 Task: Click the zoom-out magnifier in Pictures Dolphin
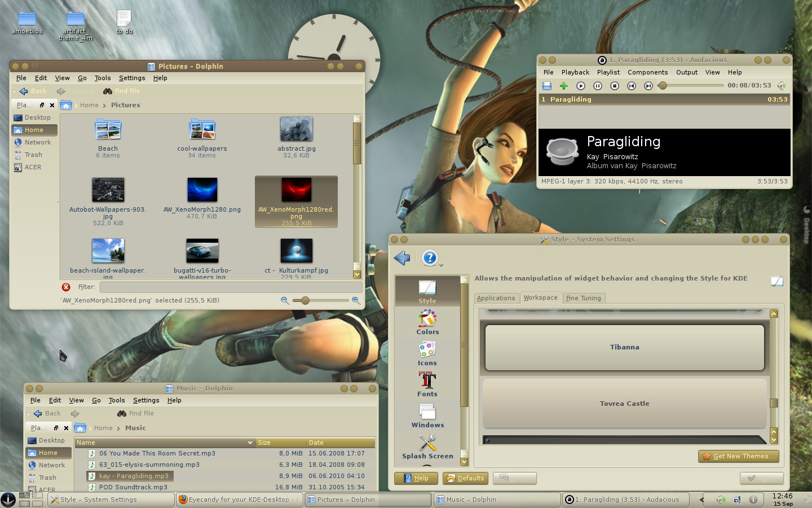285,300
